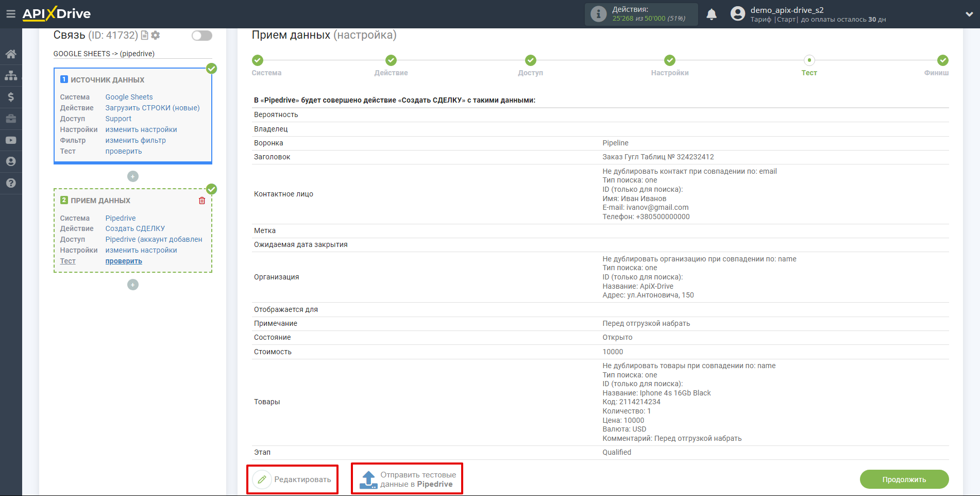Click the Редактировать button
The height and width of the screenshot is (496, 980).
(293, 480)
